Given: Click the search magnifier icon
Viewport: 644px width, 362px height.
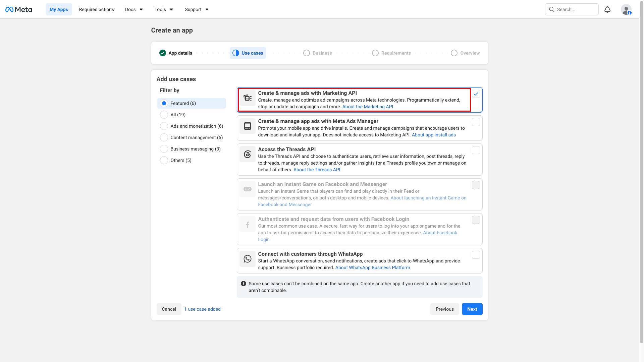Looking at the screenshot, I should [x=552, y=9].
